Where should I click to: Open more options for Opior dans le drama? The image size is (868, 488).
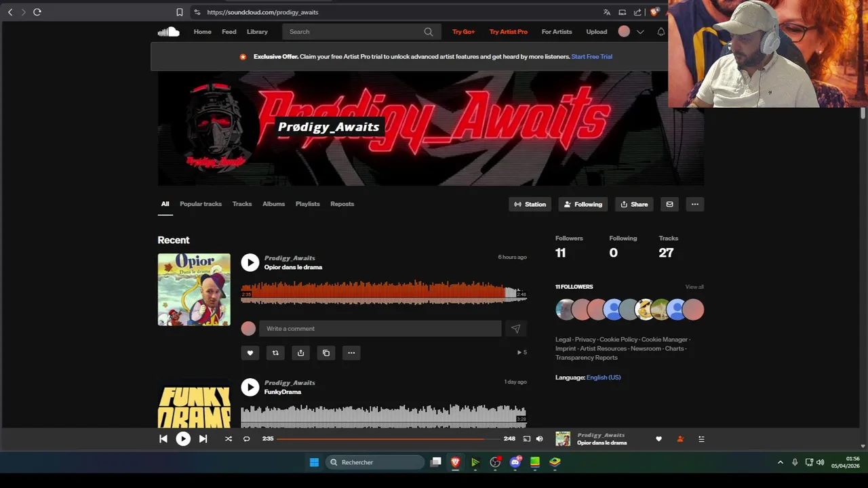coord(351,352)
